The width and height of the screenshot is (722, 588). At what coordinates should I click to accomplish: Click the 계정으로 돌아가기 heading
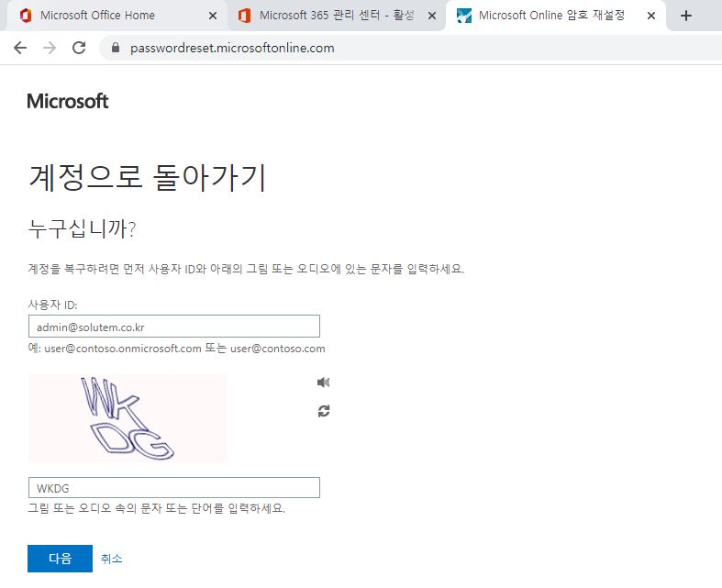tap(148, 178)
